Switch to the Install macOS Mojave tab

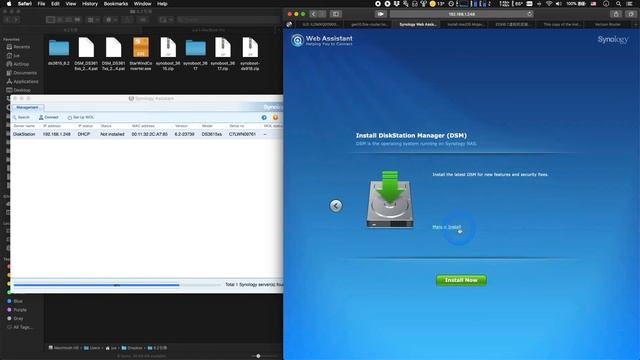click(x=465, y=24)
